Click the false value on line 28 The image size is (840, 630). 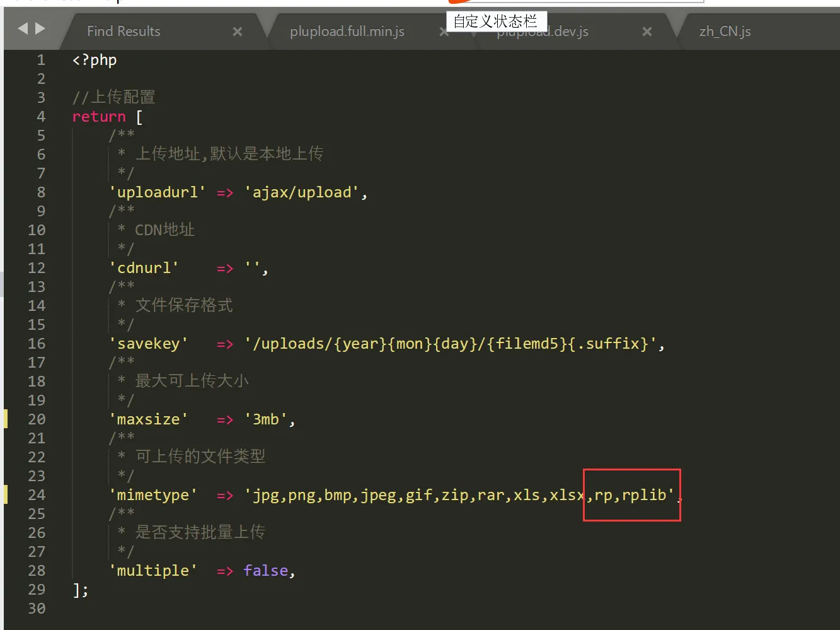(266, 570)
